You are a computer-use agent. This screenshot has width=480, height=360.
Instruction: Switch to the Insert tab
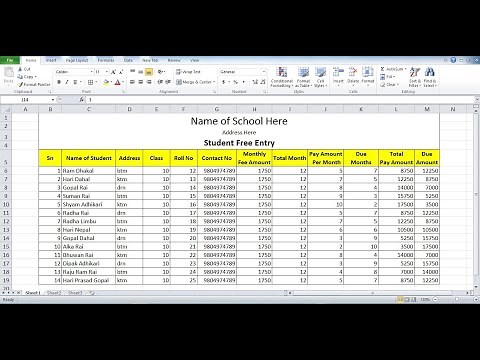click(x=51, y=60)
